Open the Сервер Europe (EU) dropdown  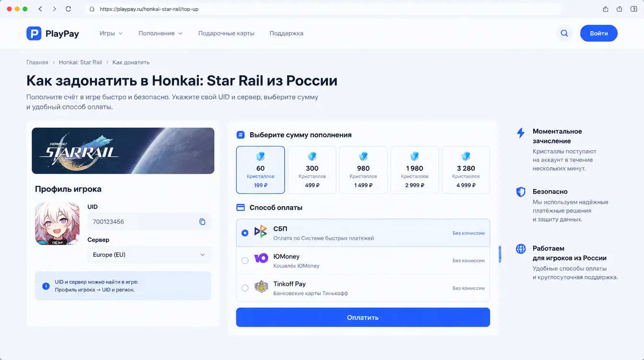[x=149, y=255]
